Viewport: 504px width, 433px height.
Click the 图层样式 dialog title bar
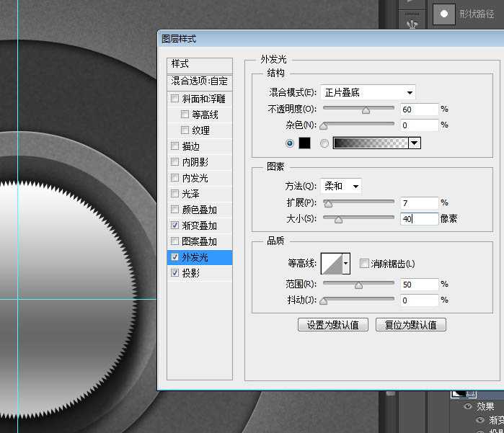pyautogui.click(x=330, y=39)
